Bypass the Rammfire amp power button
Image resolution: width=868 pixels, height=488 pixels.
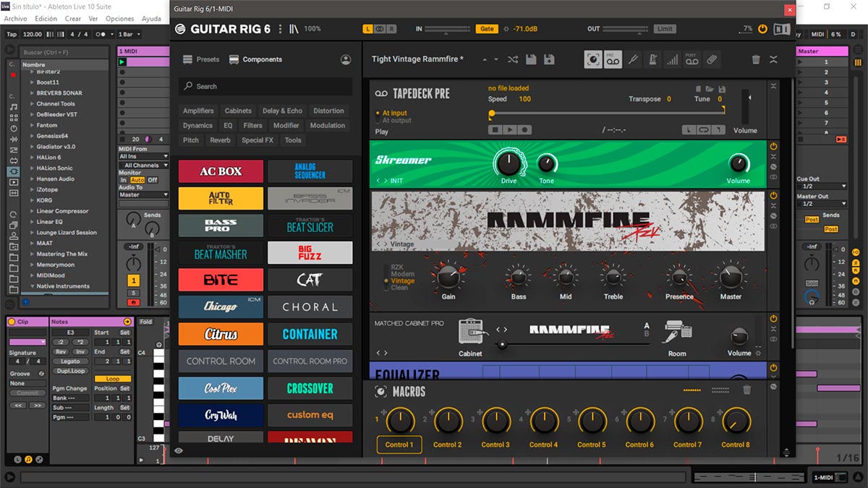pos(773,195)
